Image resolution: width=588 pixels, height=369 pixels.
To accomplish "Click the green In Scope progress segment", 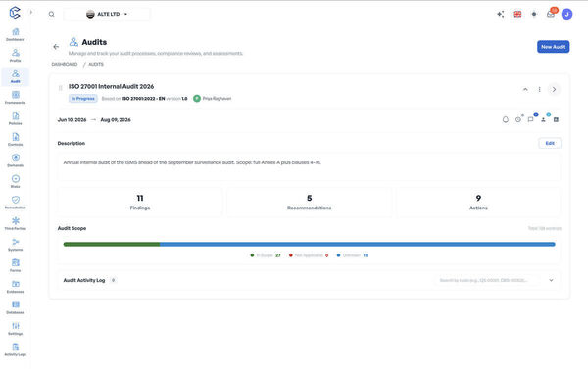I will (x=112, y=245).
